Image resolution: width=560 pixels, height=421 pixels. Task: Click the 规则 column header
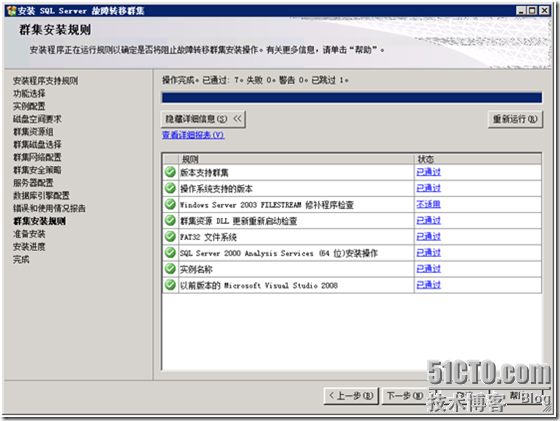pyautogui.click(x=296, y=159)
